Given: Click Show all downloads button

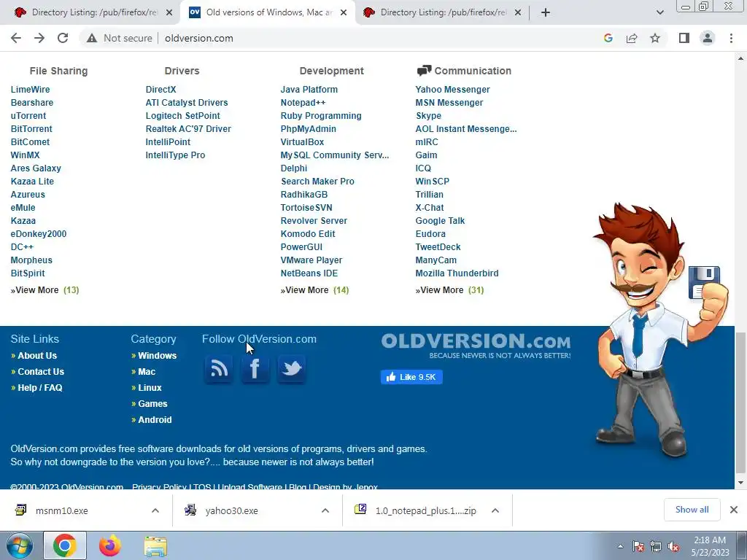Looking at the screenshot, I should coord(692,510).
